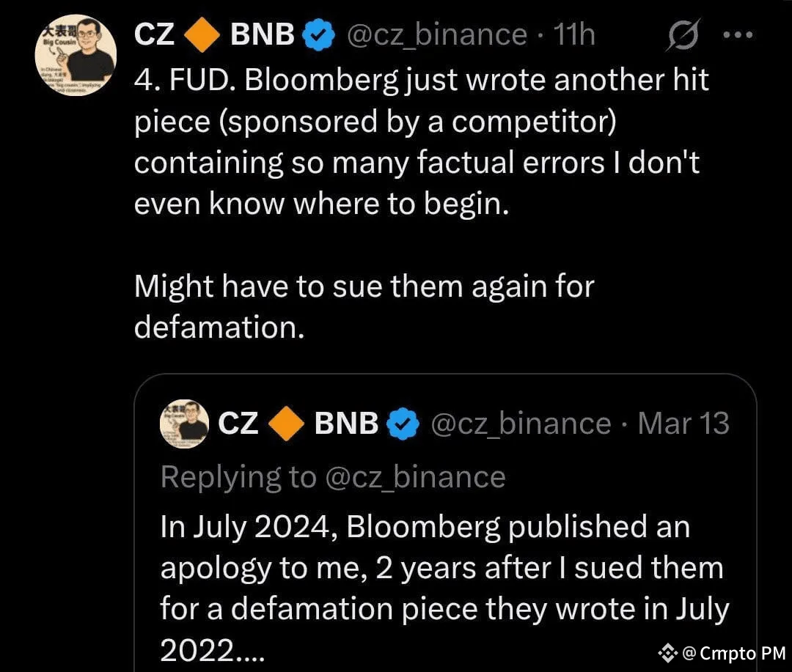792x672 pixels.
Task: Click the 'Might have to sue them' paragraph
Action: 364,306
